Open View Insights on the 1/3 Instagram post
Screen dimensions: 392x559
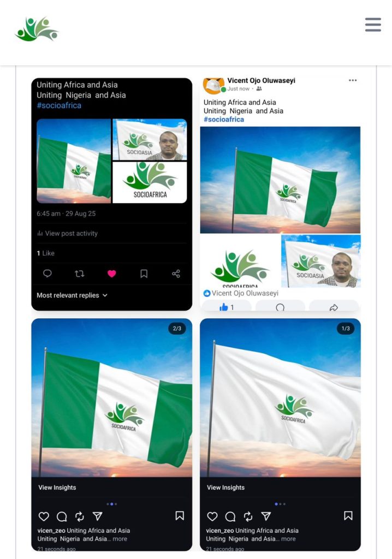click(225, 487)
